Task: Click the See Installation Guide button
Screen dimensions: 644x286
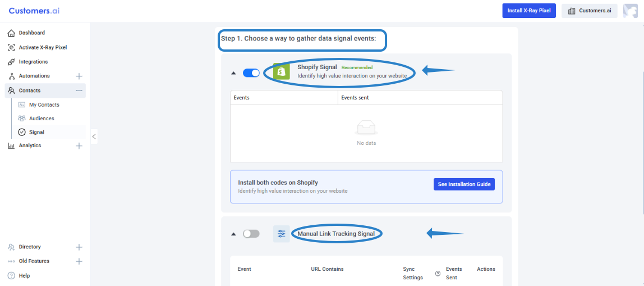Action: point(464,184)
